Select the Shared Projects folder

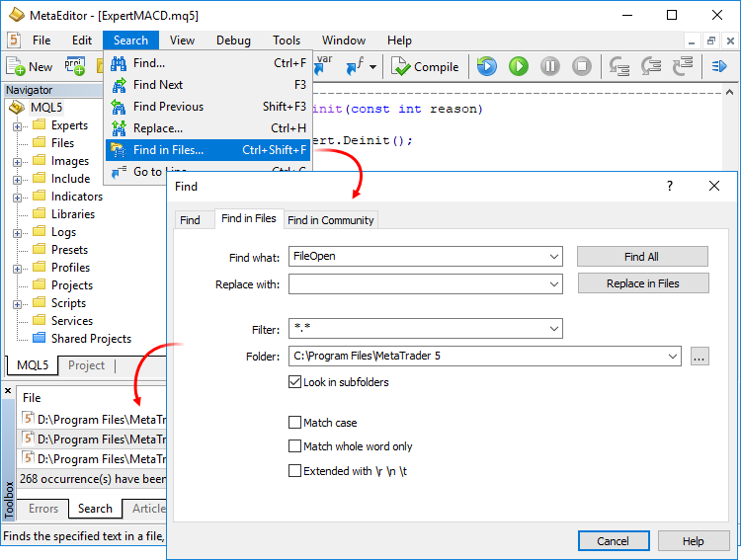click(91, 339)
